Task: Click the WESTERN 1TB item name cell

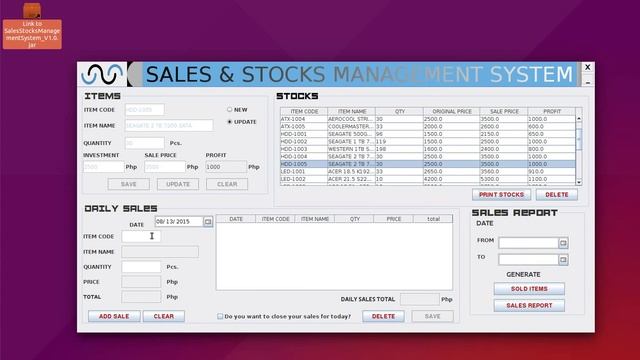Action: [351, 149]
